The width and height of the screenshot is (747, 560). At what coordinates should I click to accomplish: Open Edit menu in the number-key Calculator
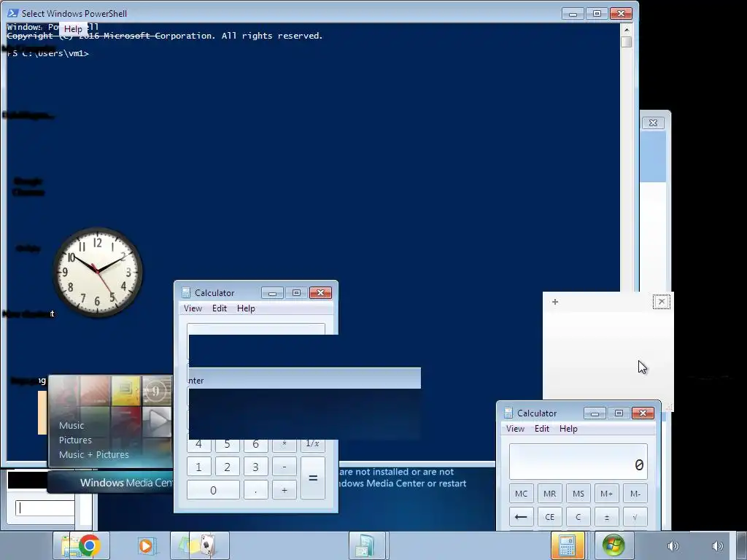[220, 308]
